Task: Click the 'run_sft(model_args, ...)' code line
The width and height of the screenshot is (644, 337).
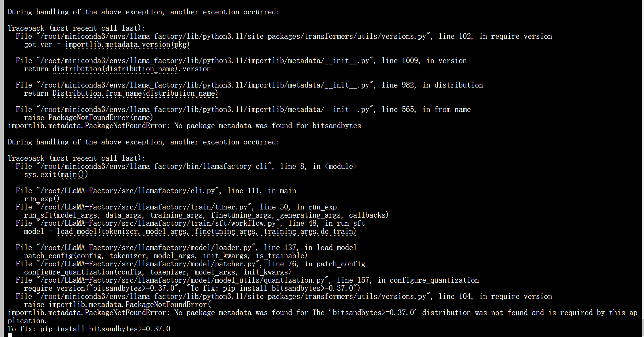Action: [206, 215]
